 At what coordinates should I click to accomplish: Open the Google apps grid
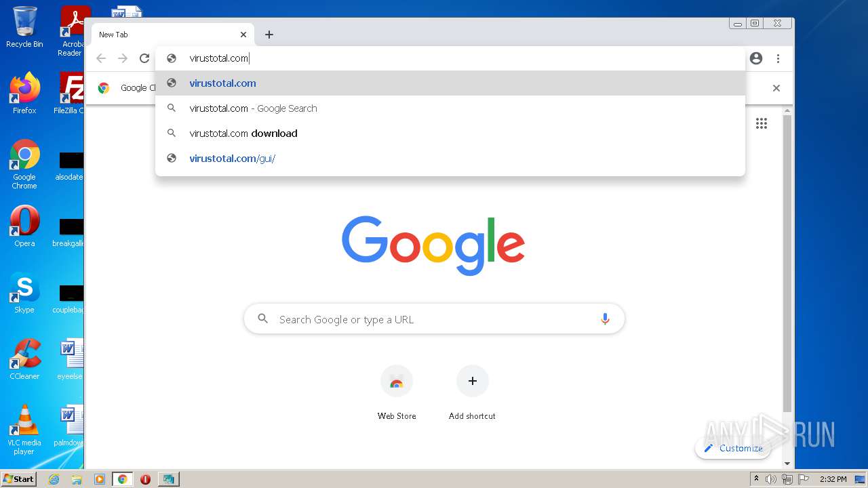tap(762, 123)
